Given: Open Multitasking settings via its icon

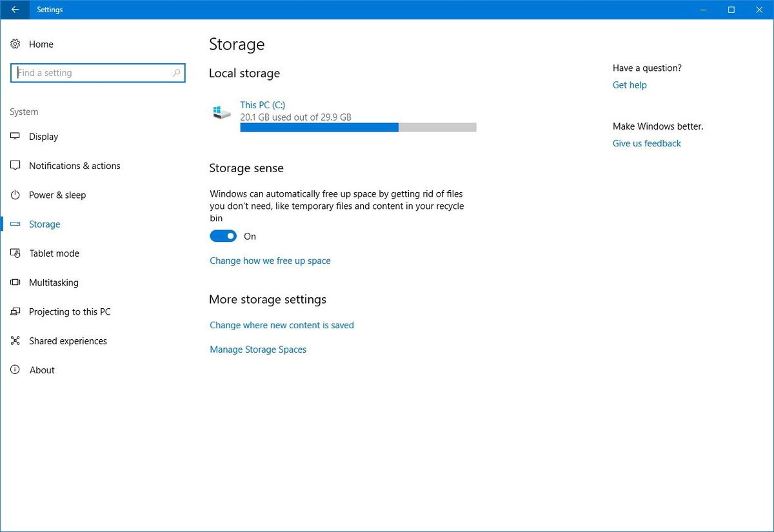Looking at the screenshot, I should tap(15, 282).
